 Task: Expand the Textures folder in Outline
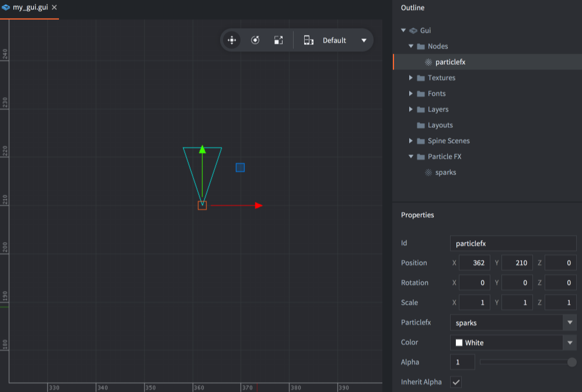click(x=410, y=77)
